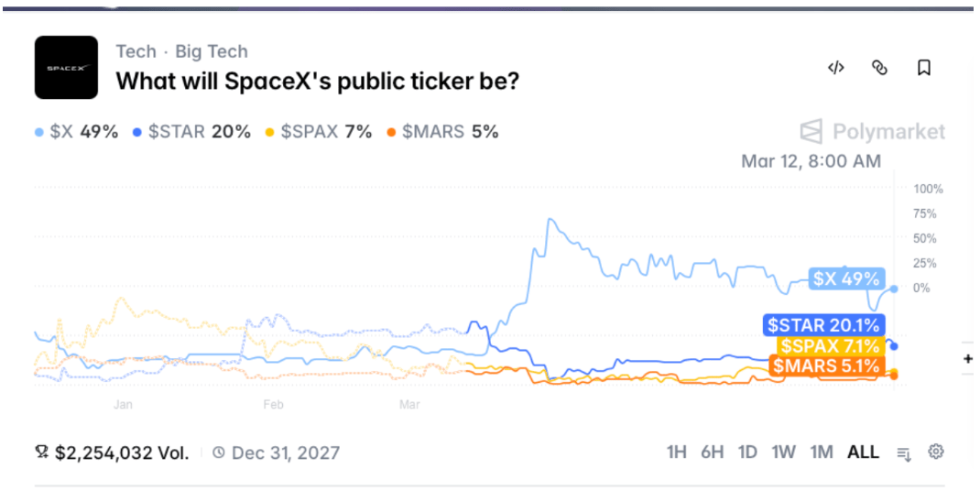The image size is (980, 491).
Task: Select the 6H time range
Action: 712,452
